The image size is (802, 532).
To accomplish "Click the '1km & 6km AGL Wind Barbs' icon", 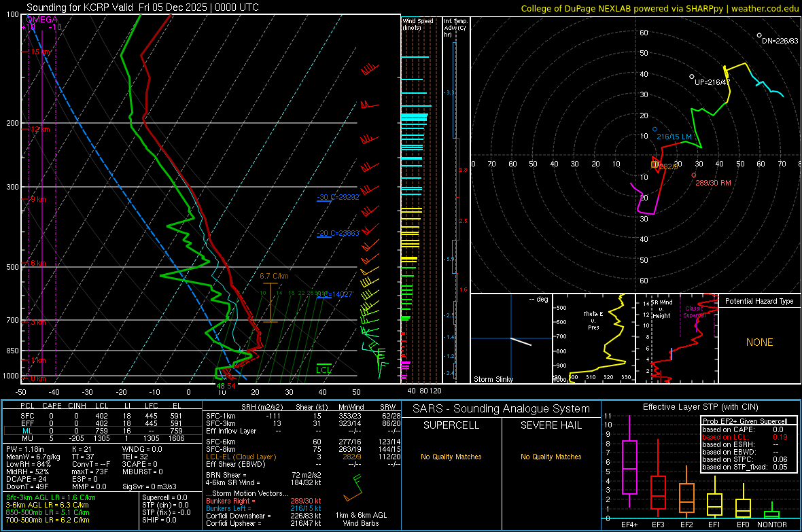I will click(353, 488).
